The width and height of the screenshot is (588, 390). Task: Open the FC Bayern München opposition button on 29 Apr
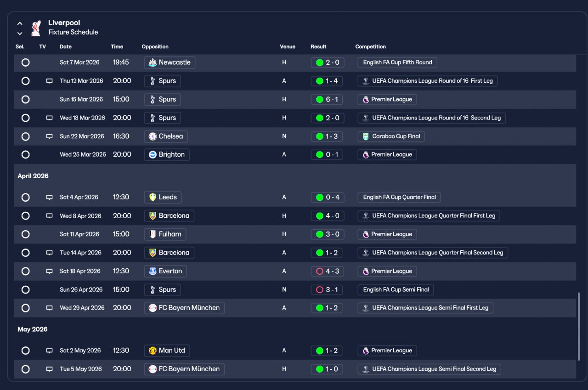(x=184, y=308)
